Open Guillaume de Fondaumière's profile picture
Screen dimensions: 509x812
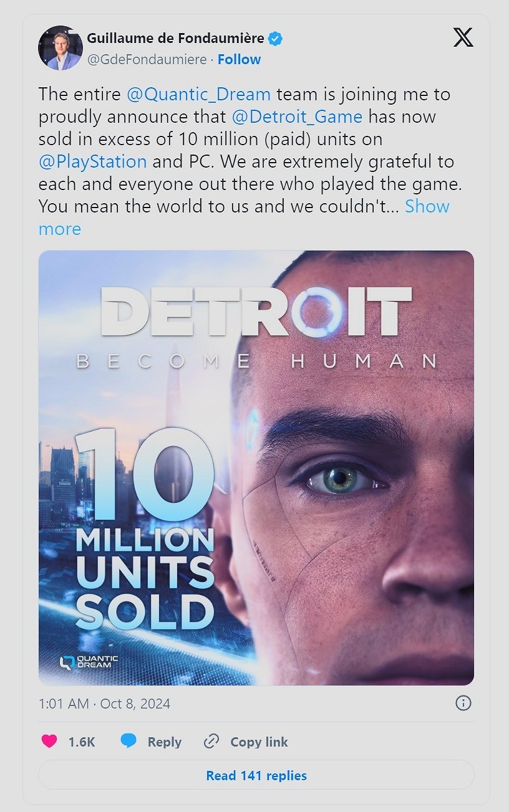tap(61, 48)
